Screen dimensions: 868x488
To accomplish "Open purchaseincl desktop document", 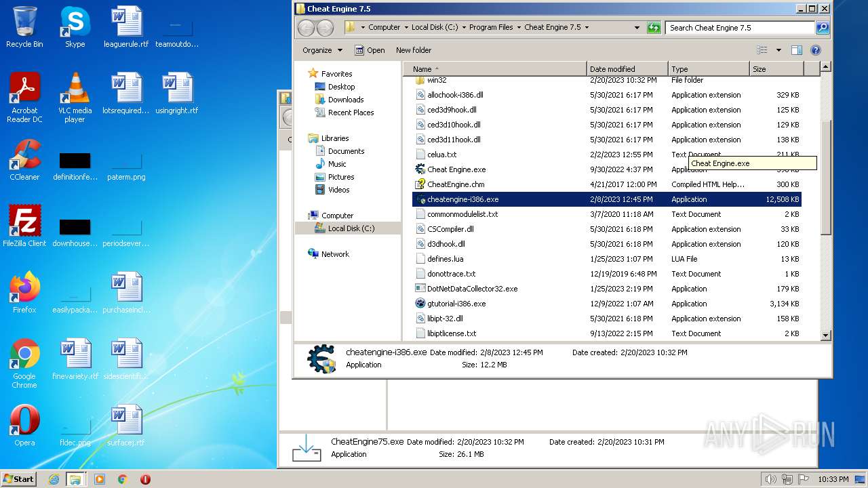I will [126, 293].
